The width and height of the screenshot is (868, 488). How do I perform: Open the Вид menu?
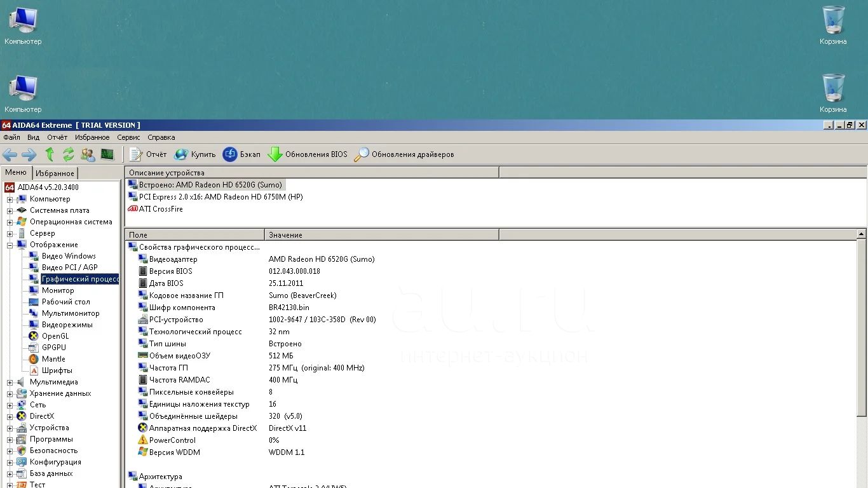[x=33, y=137]
